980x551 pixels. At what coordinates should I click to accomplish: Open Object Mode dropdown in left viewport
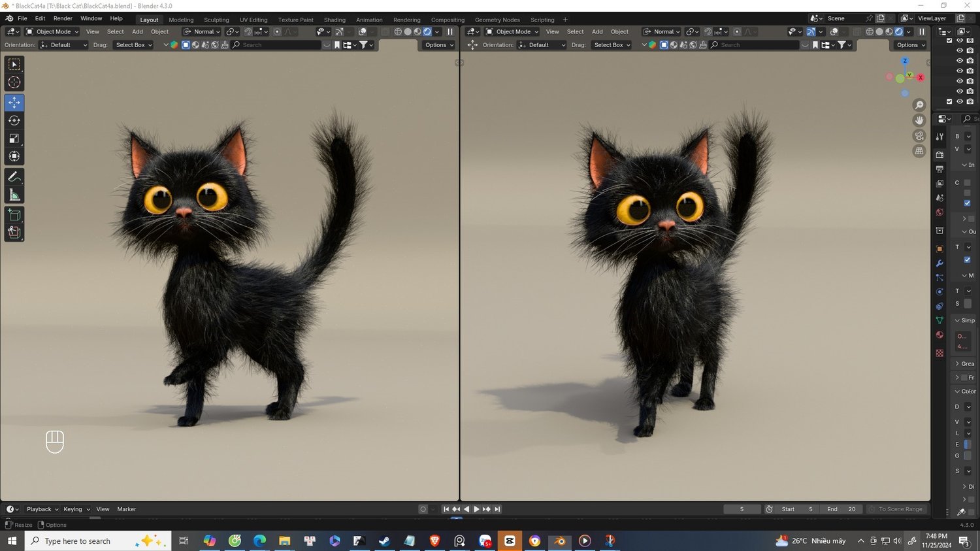(52, 31)
